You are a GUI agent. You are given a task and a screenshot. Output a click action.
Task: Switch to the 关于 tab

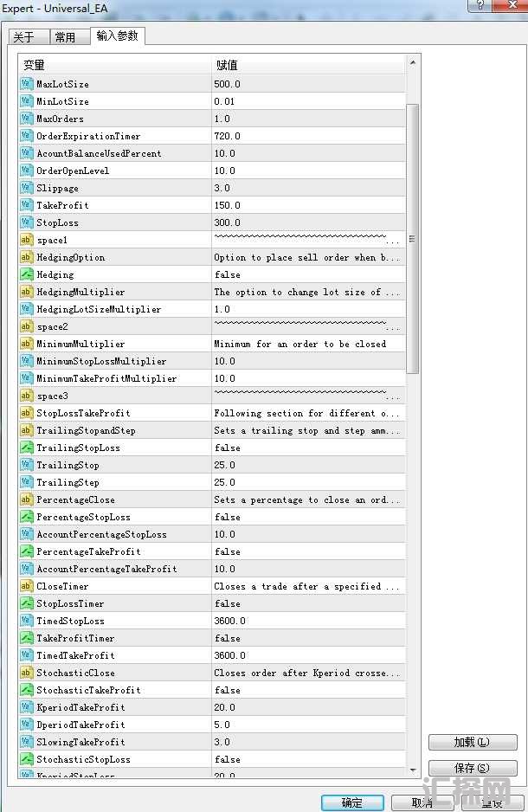click(x=24, y=37)
